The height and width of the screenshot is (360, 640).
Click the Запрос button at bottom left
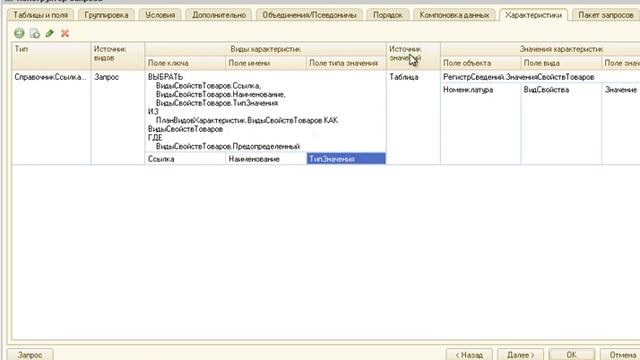30,354
